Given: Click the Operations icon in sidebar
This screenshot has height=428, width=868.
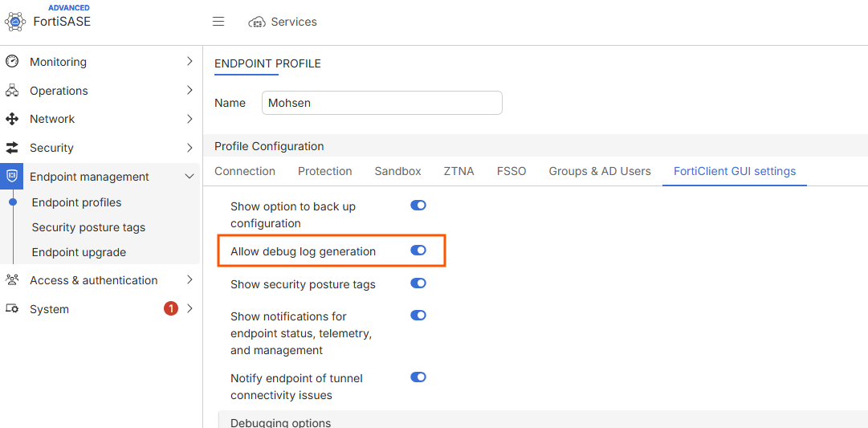Looking at the screenshot, I should 12,90.
